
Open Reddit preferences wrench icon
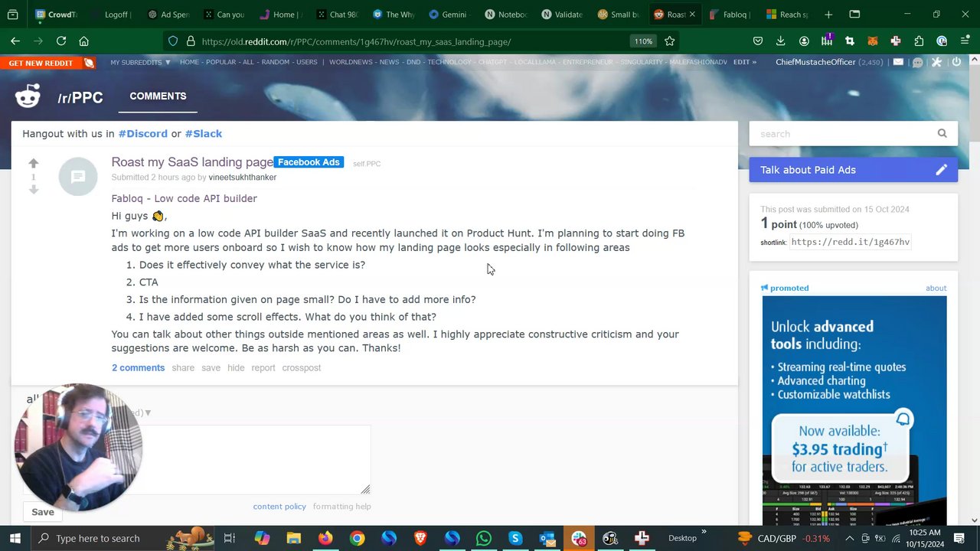[936, 62]
